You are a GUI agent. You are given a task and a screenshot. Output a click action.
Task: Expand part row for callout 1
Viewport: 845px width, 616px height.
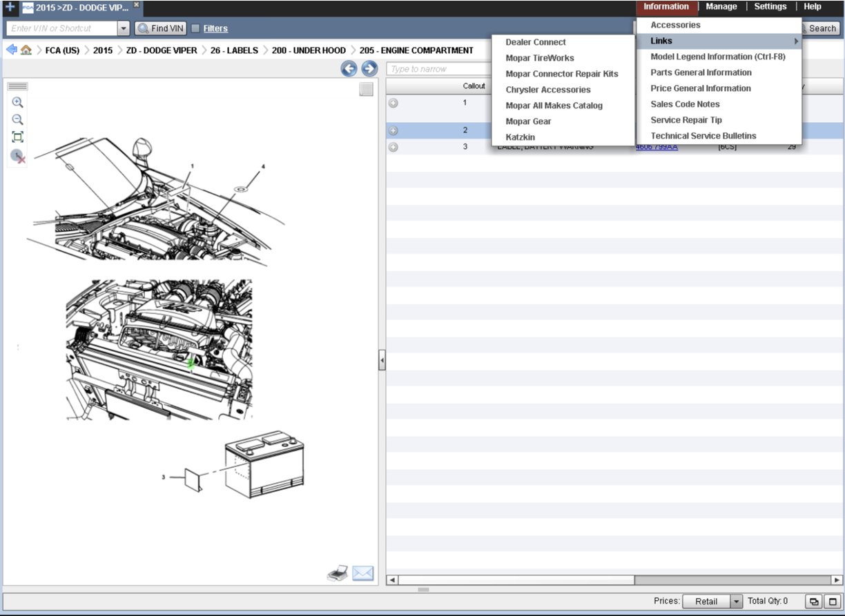pos(394,103)
